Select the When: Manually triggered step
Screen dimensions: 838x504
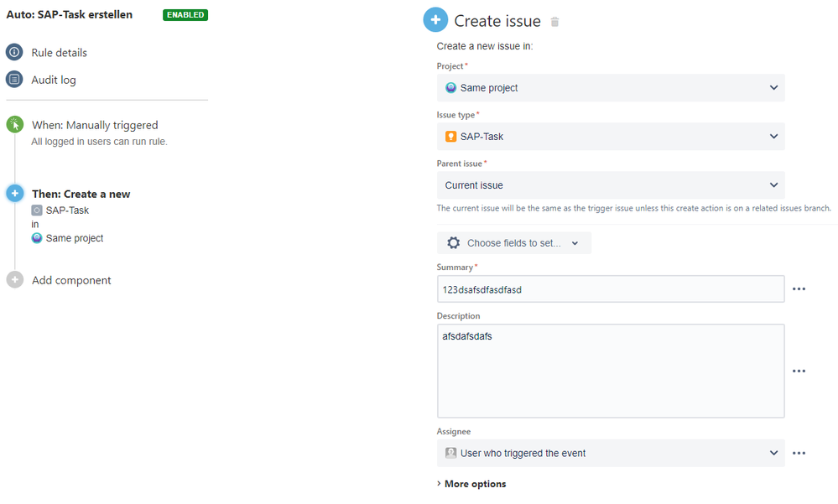click(95, 125)
